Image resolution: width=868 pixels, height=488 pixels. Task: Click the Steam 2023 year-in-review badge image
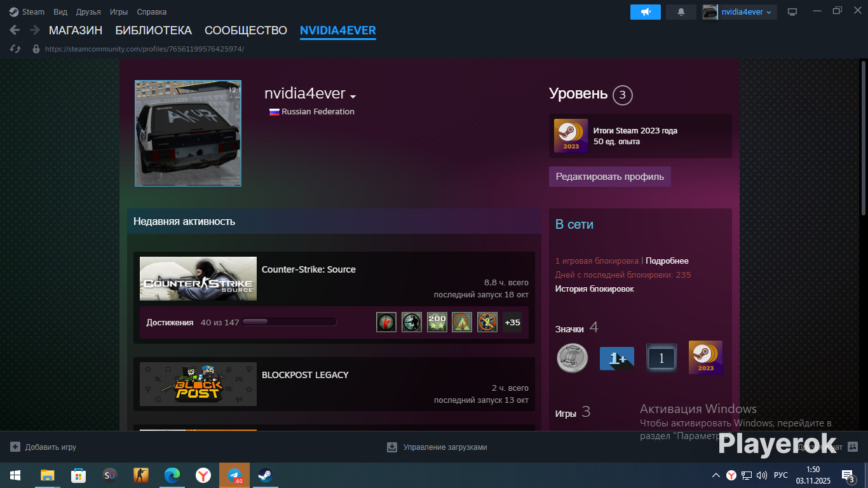(x=571, y=136)
